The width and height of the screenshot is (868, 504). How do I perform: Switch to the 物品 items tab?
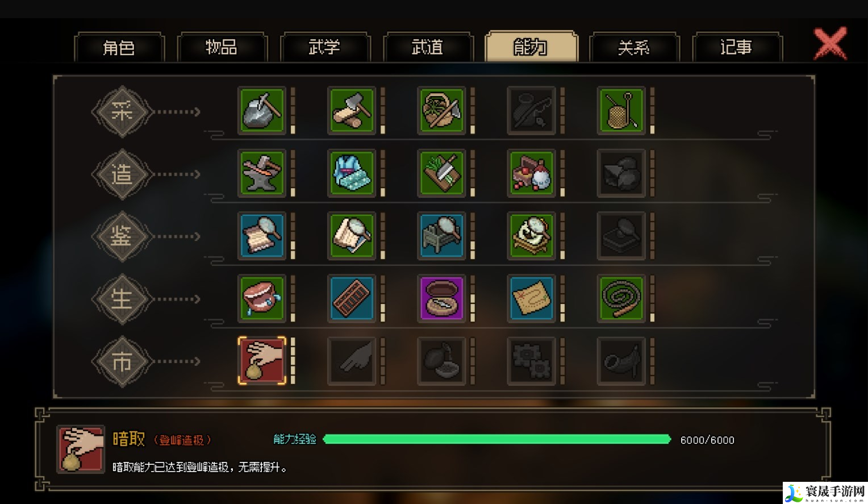222,47
